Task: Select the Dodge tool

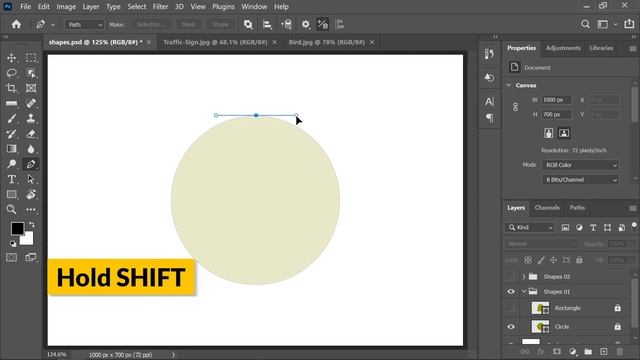Action: click(x=11, y=164)
